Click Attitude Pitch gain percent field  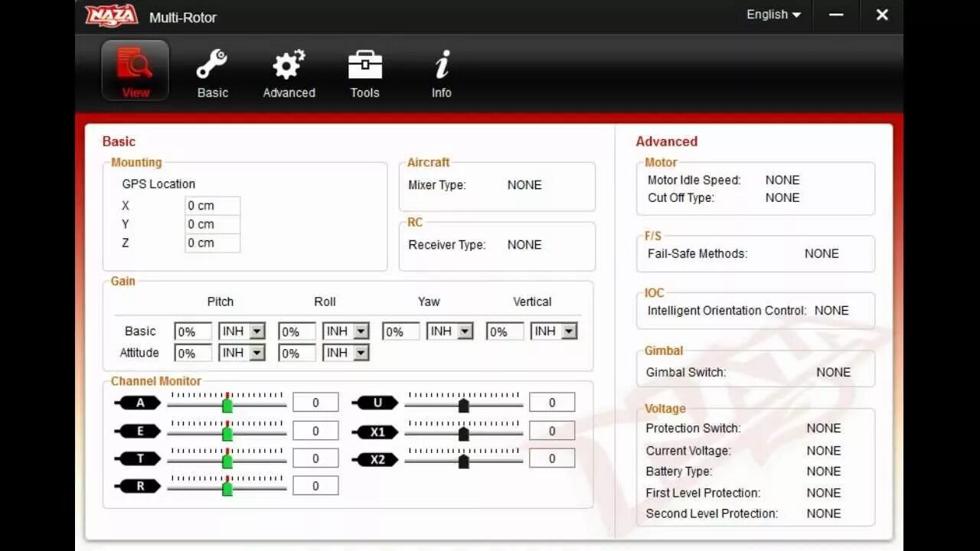tap(193, 353)
